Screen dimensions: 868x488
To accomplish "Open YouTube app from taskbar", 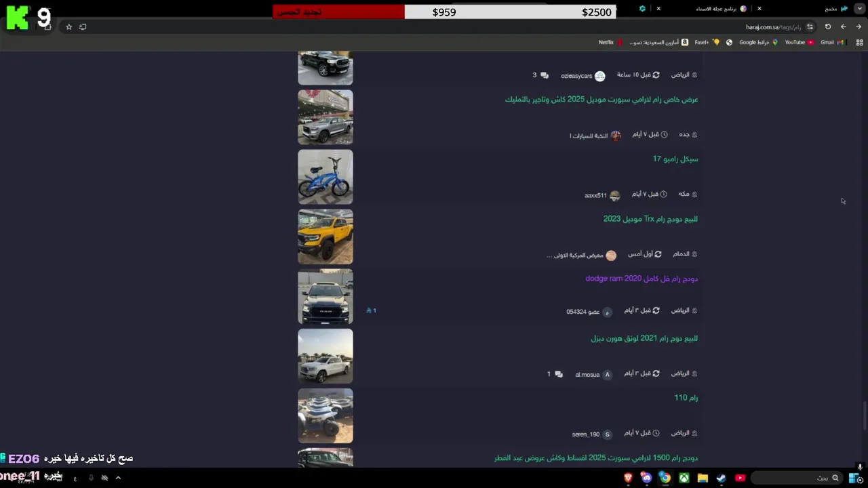I will (740, 478).
